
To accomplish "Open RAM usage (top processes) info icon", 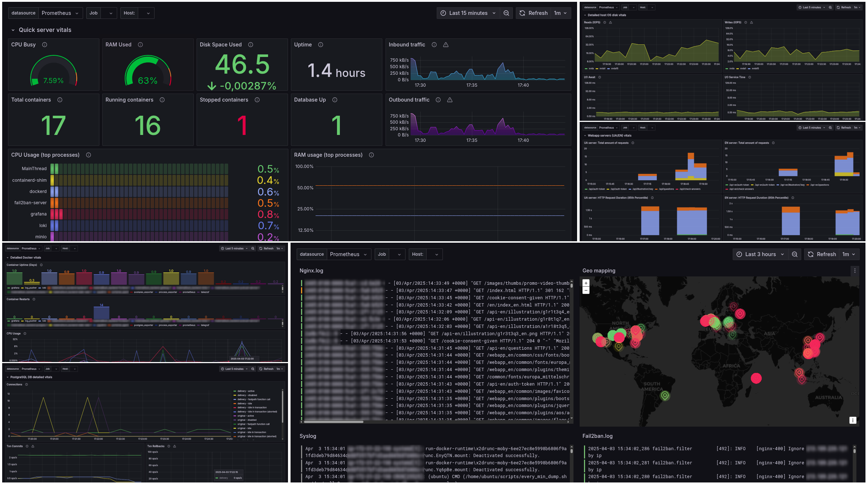I will pyautogui.click(x=371, y=155).
